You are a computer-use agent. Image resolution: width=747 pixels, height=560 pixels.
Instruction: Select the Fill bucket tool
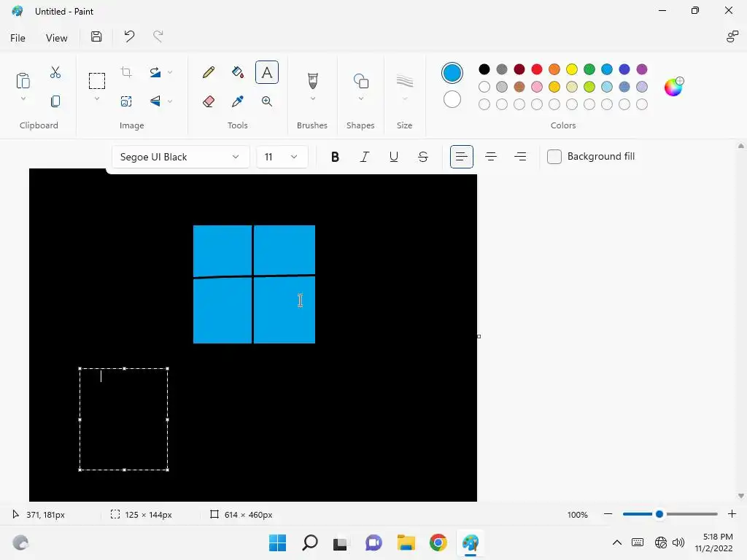(x=237, y=72)
